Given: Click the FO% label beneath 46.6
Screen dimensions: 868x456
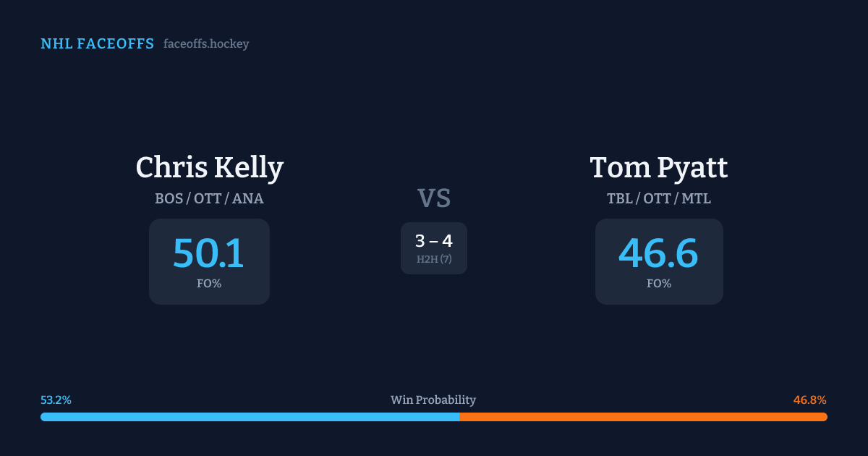Looking at the screenshot, I should [658, 284].
